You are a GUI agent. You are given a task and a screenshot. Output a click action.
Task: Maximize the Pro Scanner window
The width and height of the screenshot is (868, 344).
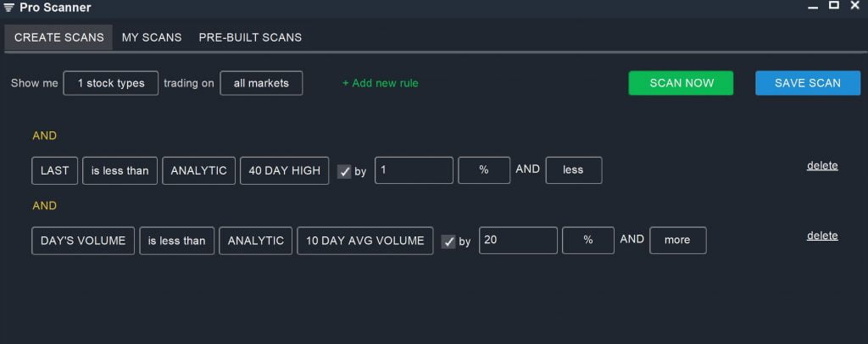tap(834, 5)
